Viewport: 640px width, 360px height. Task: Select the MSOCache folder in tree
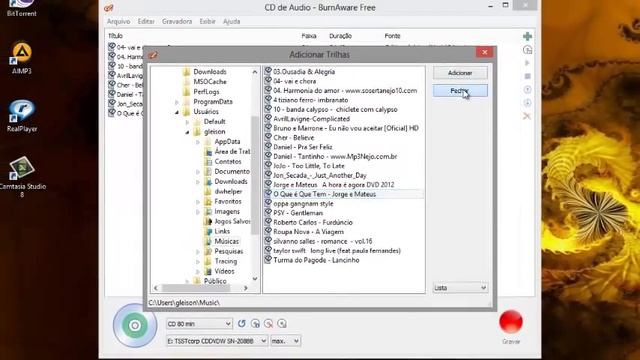click(x=210, y=82)
